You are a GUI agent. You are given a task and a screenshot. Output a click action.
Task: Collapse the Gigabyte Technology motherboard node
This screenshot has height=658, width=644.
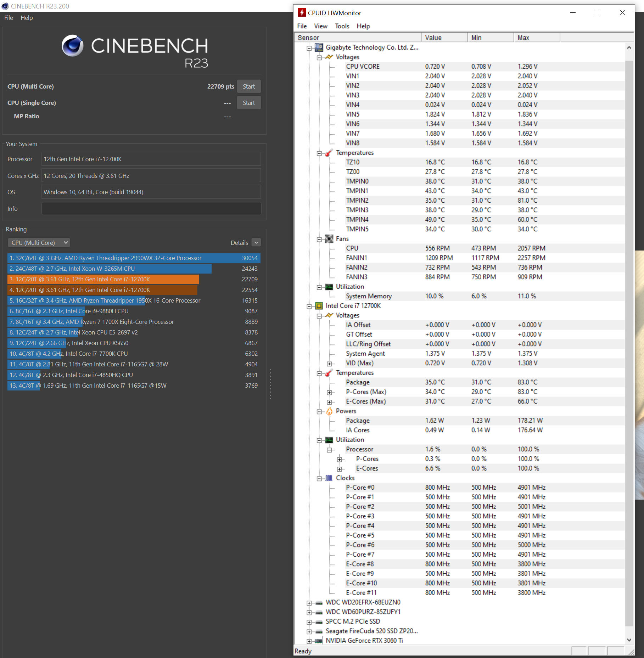click(309, 48)
